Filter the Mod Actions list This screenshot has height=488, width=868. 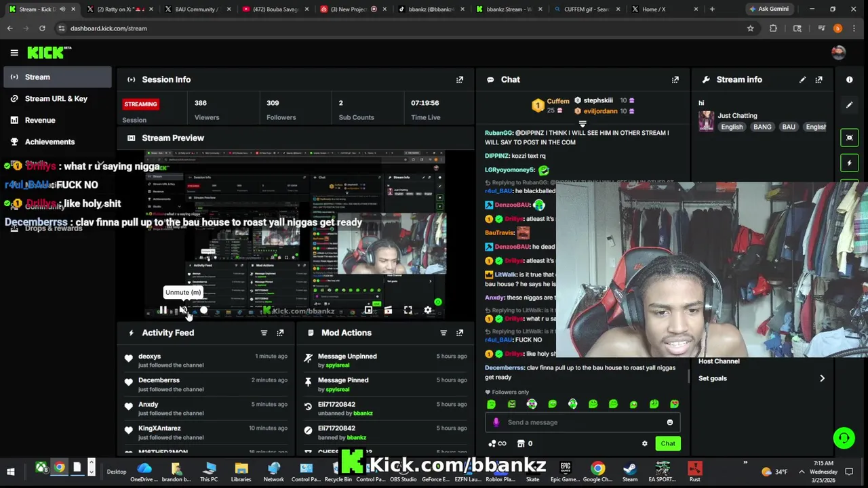click(443, 333)
